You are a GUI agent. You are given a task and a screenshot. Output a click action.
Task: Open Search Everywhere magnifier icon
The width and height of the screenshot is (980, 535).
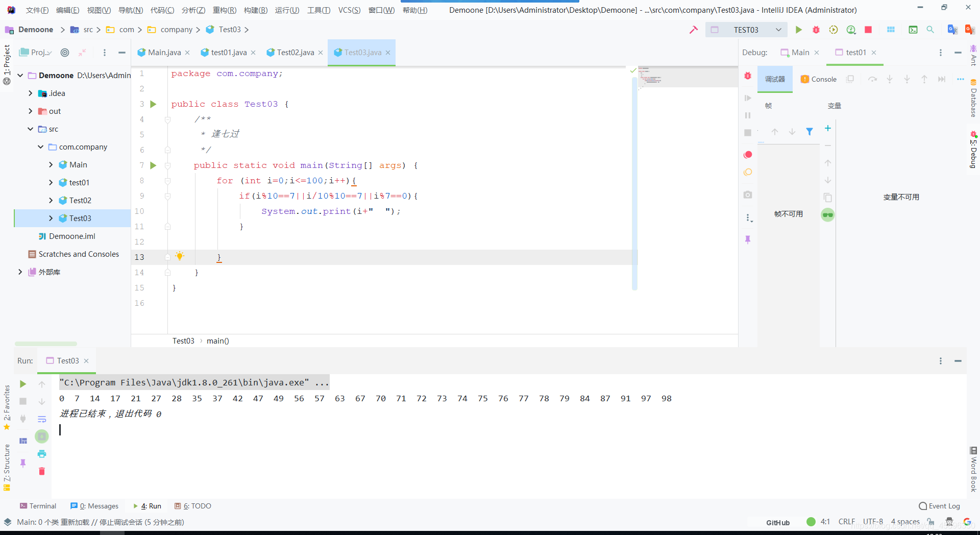(x=930, y=30)
